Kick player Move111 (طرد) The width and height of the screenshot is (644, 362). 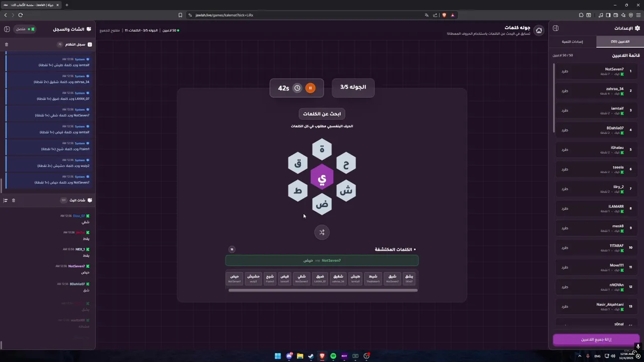pos(565,267)
